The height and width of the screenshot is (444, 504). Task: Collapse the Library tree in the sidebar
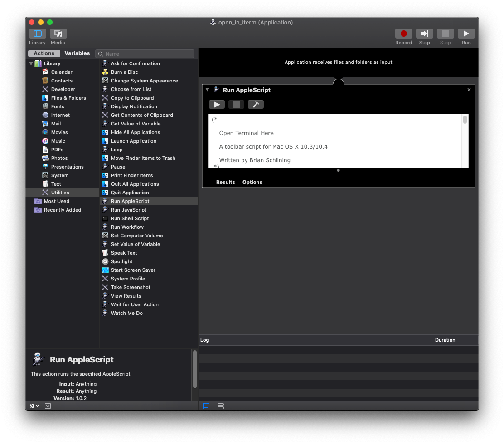click(x=31, y=63)
